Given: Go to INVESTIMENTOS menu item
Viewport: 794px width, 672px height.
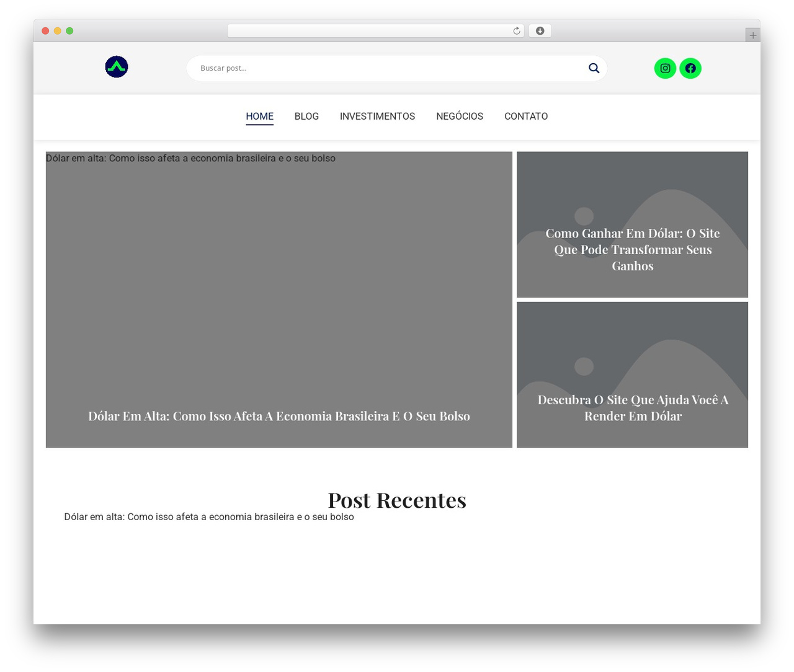Looking at the screenshot, I should tap(377, 117).
